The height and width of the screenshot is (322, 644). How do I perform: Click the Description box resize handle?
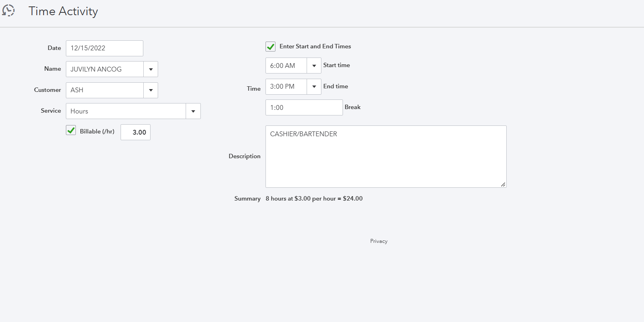(503, 184)
